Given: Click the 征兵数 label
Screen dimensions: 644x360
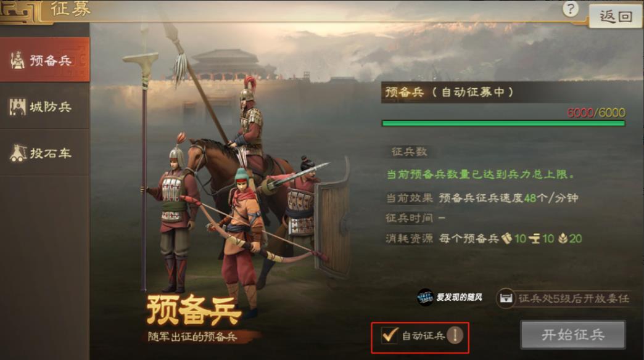Looking at the screenshot, I should [x=409, y=152].
